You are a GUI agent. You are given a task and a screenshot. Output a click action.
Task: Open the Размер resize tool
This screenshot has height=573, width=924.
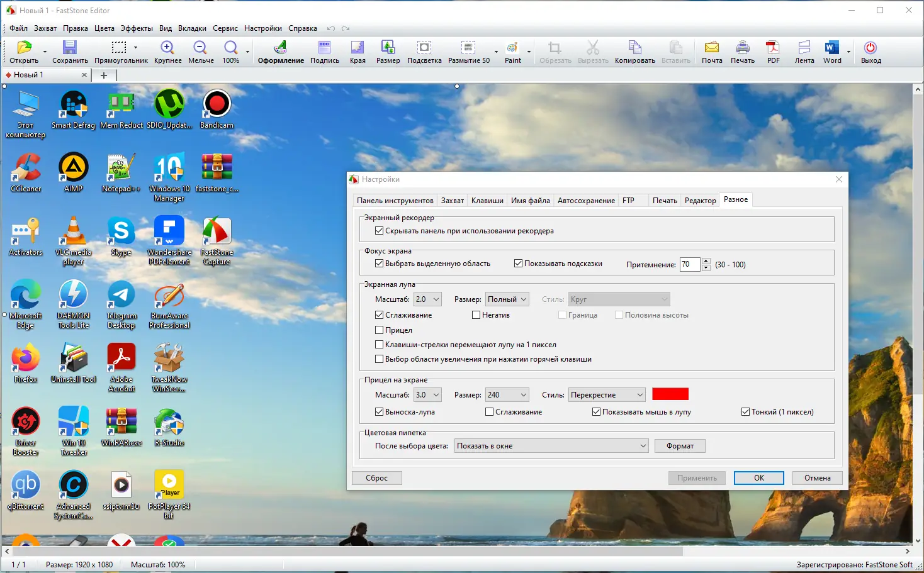point(388,52)
